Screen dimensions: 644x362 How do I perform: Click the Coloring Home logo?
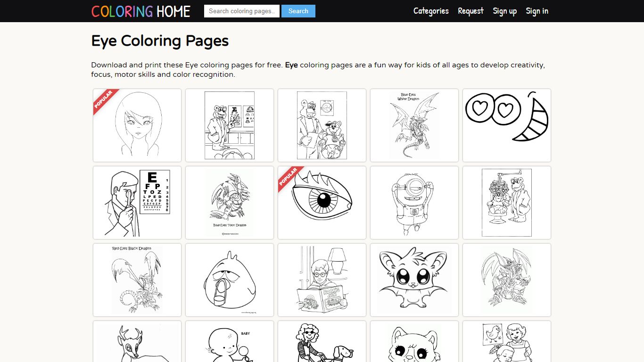coord(140,11)
